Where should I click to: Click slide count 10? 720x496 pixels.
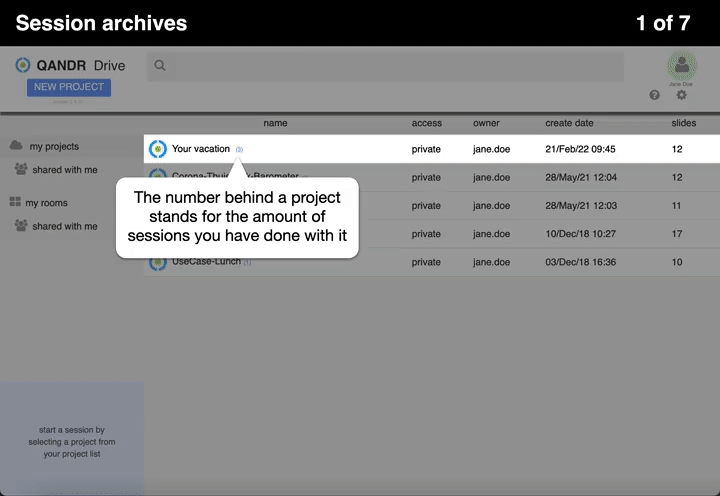(677, 262)
